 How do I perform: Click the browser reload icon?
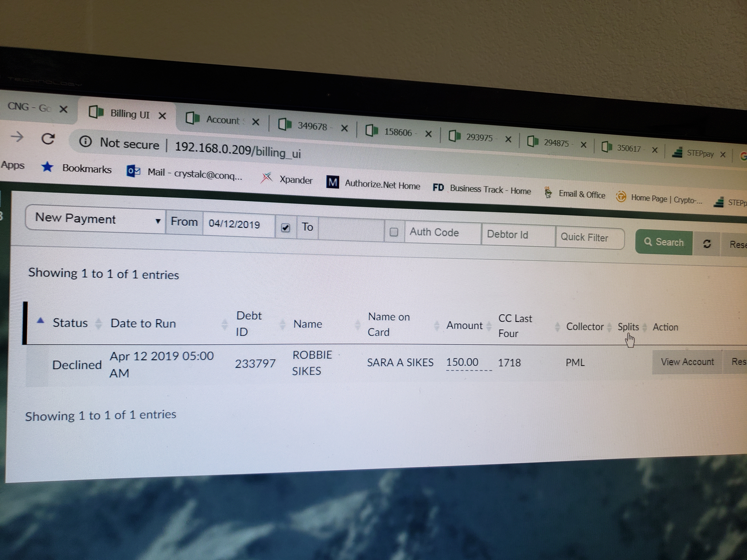(48, 139)
